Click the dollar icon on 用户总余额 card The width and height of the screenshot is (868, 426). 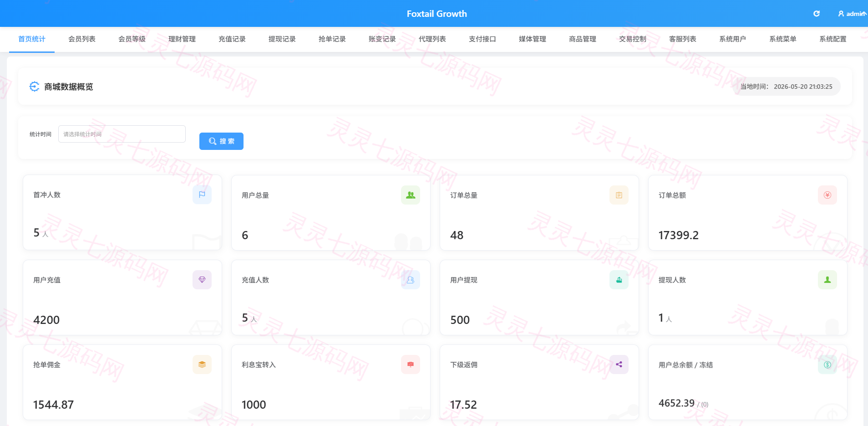pyautogui.click(x=827, y=364)
